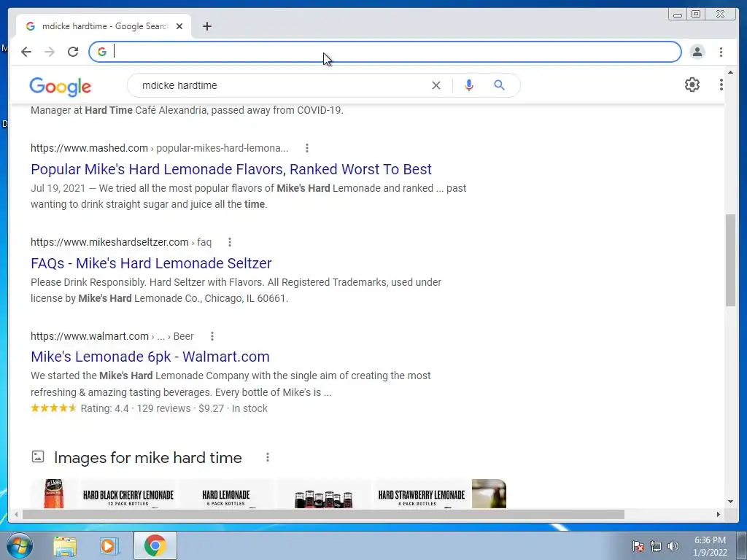Click the 'Images for mike hard time' heading
The width and height of the screenshot is (747, 560).
coord(147,458)
